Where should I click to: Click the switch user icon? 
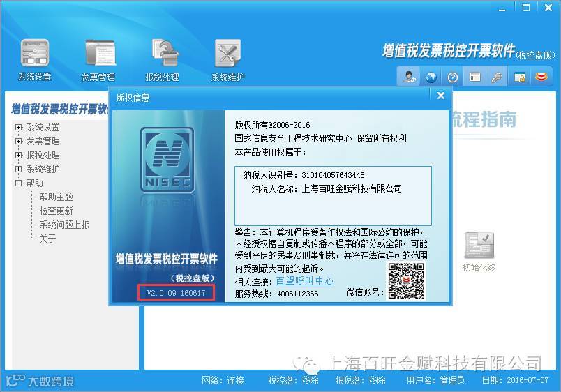pos(409,77)
